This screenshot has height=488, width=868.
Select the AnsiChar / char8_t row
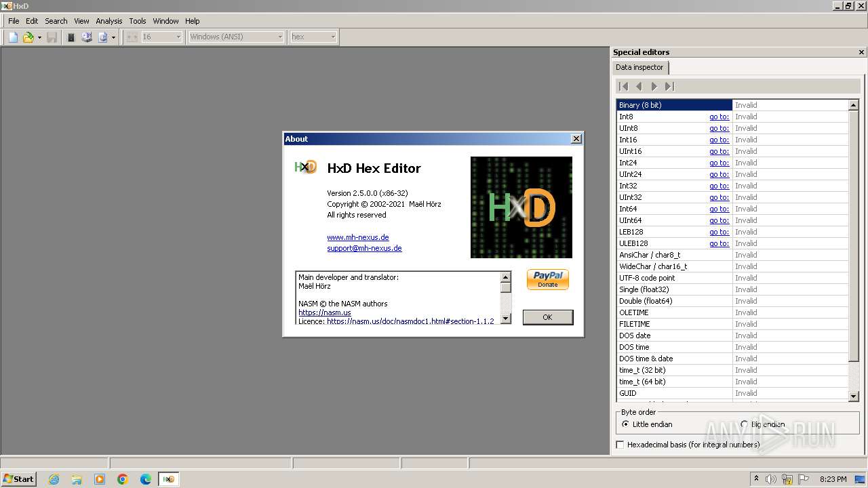point(732,255)
